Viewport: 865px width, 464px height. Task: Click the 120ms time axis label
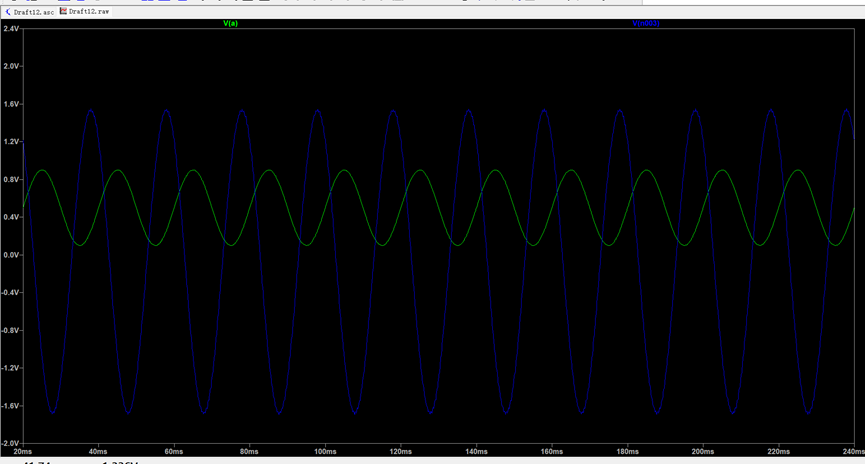pos(401,451)
